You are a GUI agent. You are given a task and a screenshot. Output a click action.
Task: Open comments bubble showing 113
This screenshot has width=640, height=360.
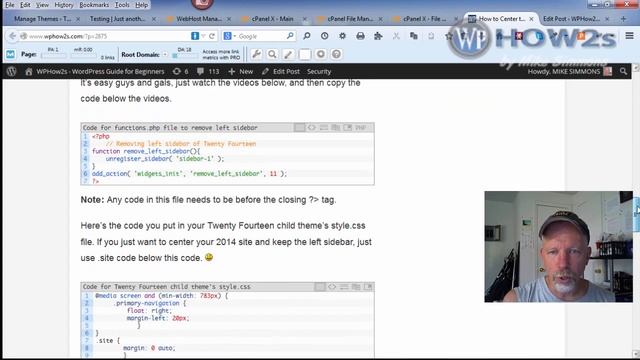[x=208, y=71]
